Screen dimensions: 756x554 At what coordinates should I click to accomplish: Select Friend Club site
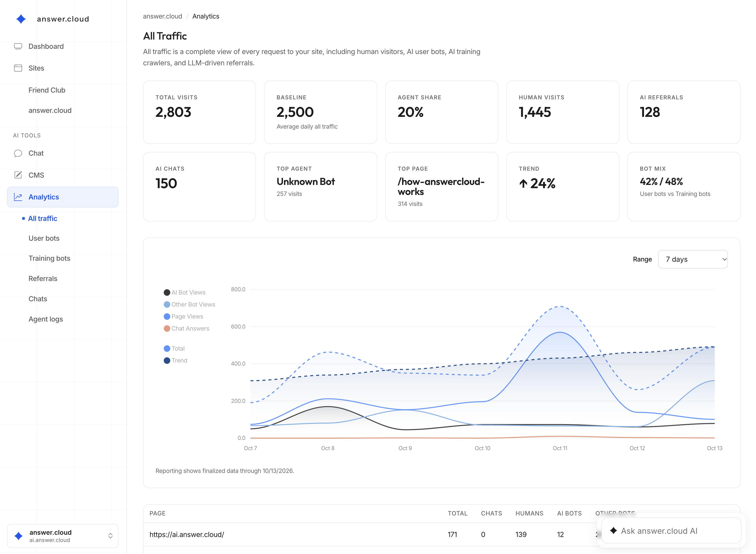point(47,90)
